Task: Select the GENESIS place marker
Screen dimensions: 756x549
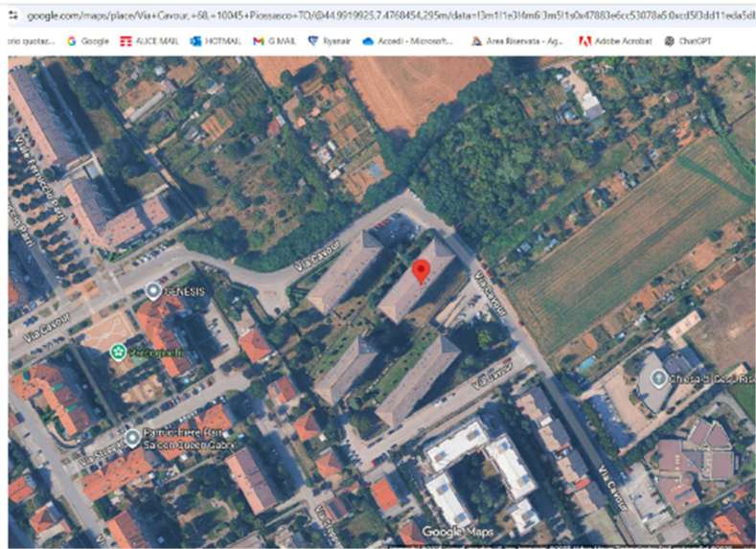Action: [x=152, y=290]
